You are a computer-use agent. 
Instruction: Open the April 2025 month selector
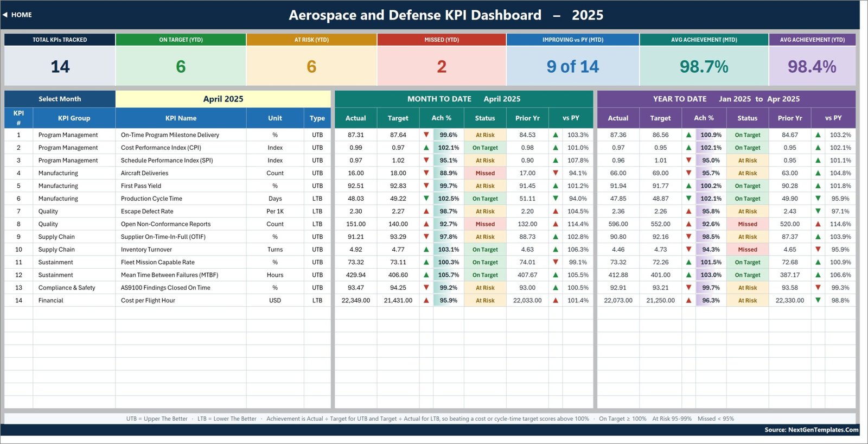223,99
